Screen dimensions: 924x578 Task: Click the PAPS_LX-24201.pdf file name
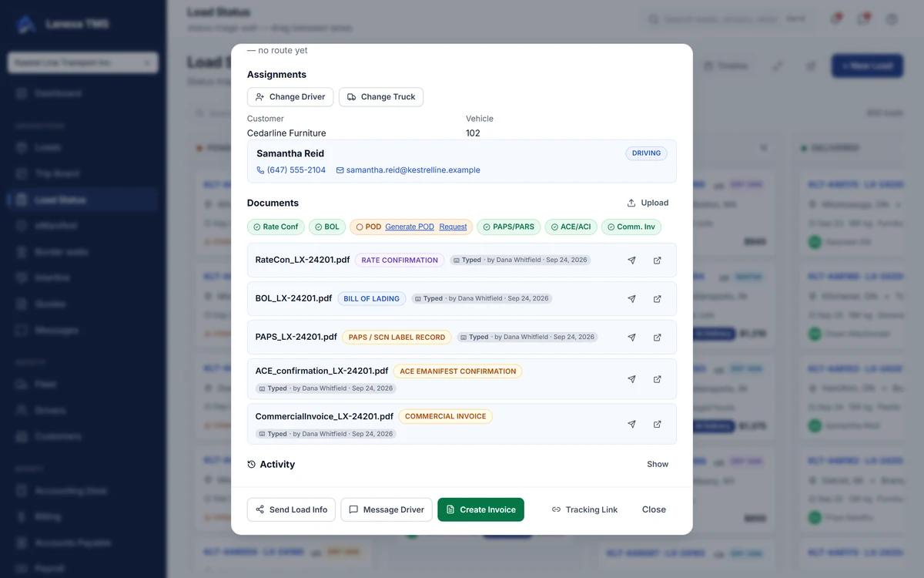[296, 337]
